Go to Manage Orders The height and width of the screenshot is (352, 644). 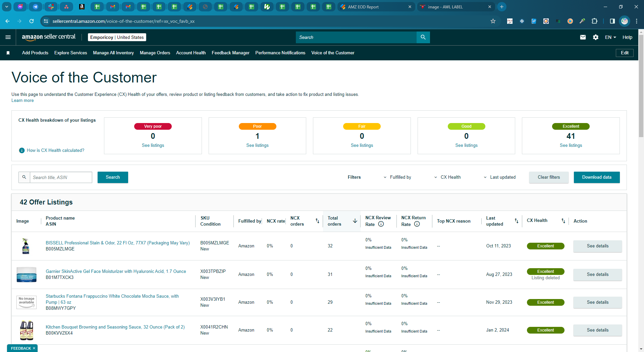pyautogui.click(x=155, y=53)
